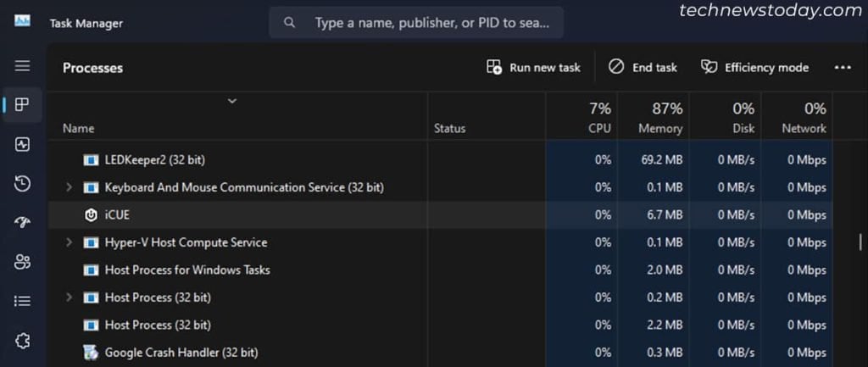Open the Users sidebar tab
This screenshot has height=367, width=868.
coord(22,261)
